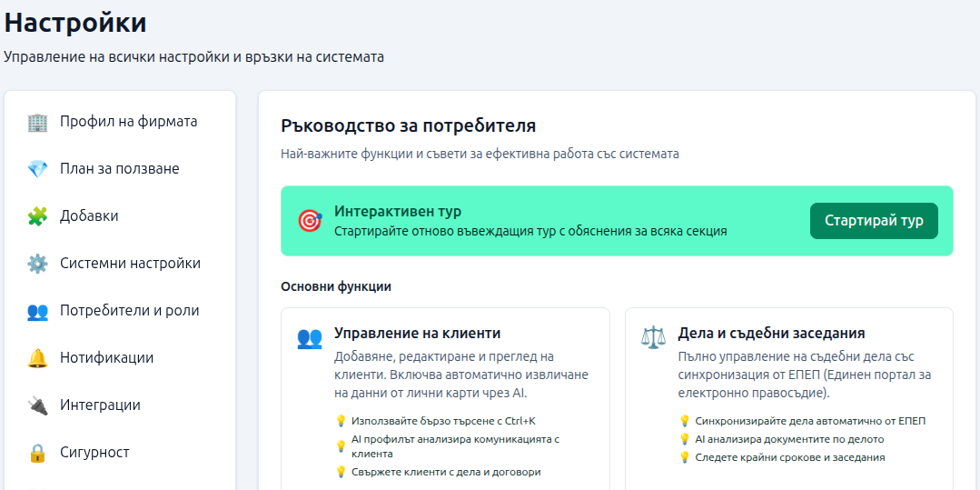Click the tip Следете крайни срокове и заседания
Viewport: 980px width, 490px height.
(x=790, y=457)
